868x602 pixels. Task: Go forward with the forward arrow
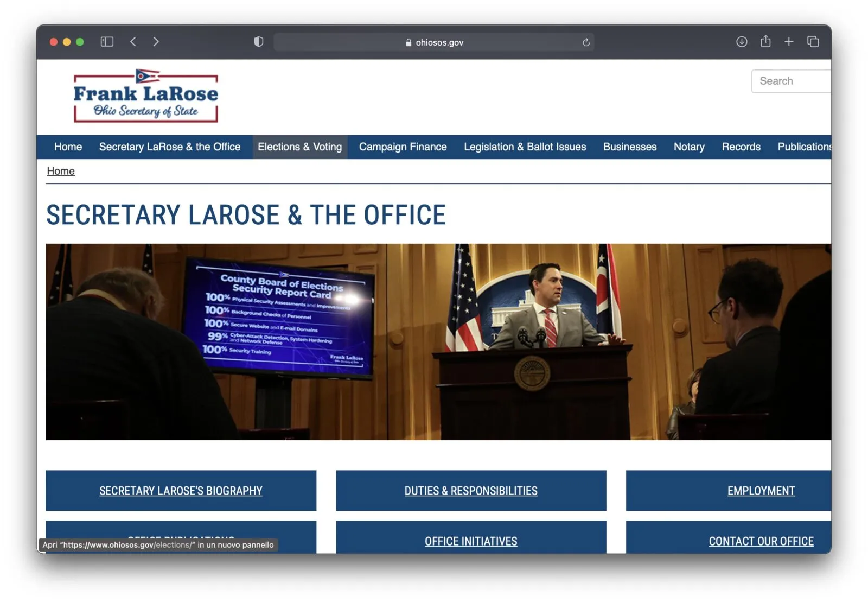click(156, 42)
